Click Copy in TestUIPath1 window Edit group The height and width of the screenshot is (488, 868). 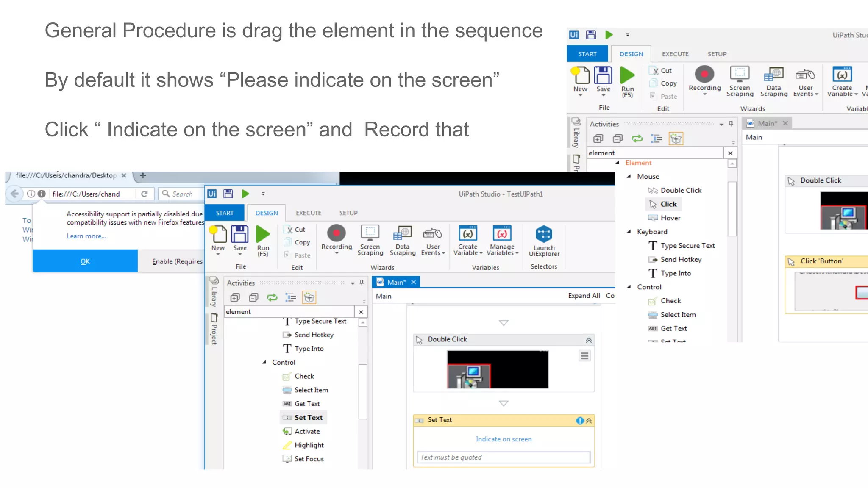[x=297, y=242]
